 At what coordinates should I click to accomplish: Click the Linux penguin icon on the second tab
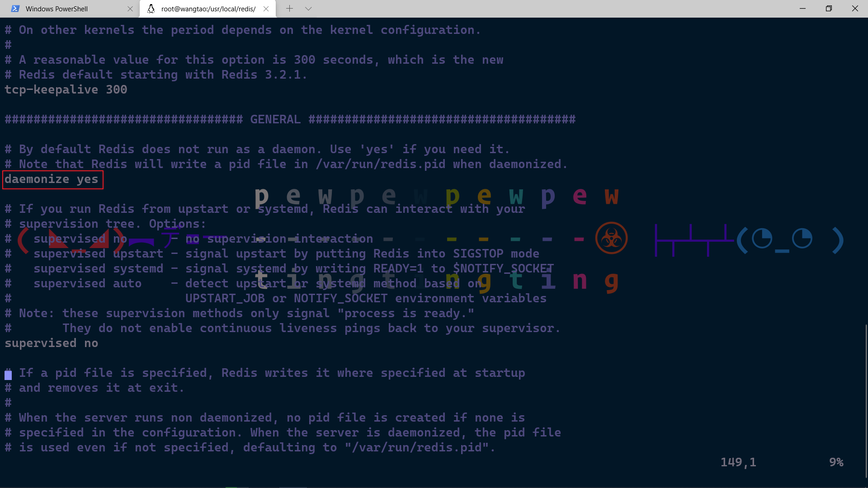coord(151,9)
